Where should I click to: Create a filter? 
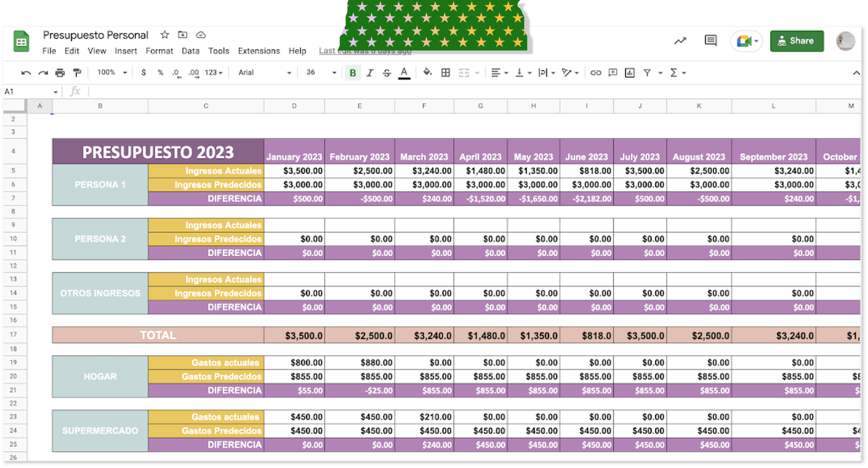coord(647,73)
